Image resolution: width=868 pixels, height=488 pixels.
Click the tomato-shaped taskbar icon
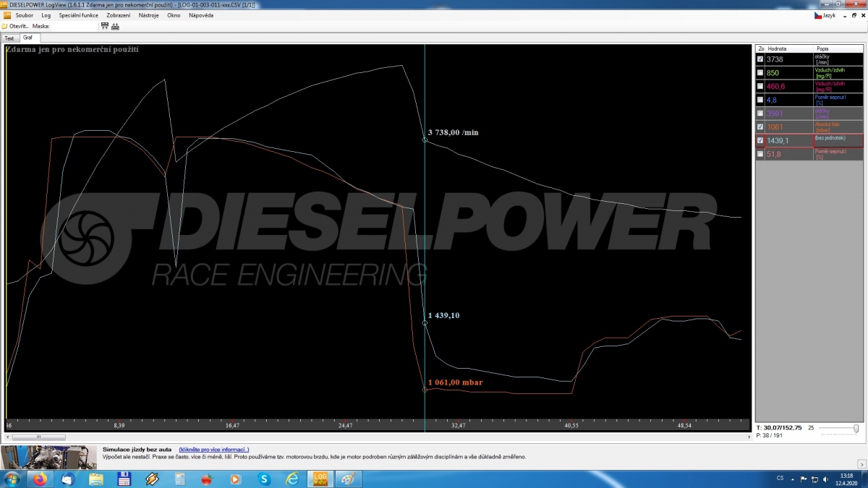click(x=208, y=479)
